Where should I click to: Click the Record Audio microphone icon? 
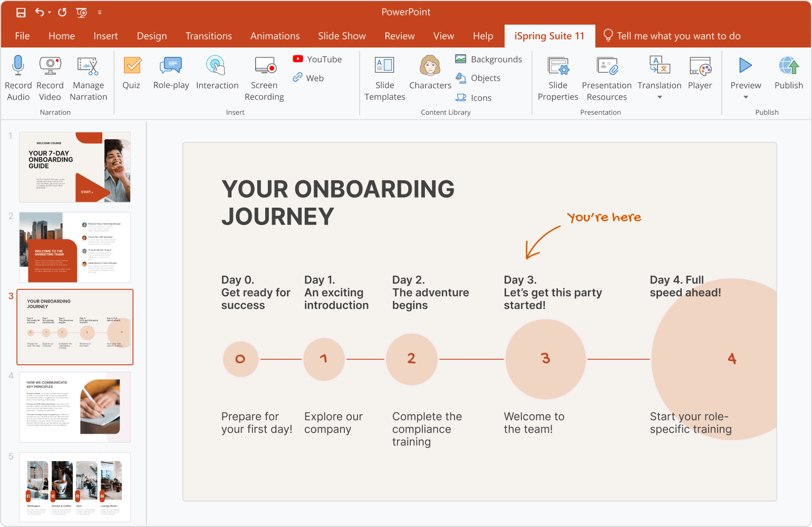tap(18, 66)
